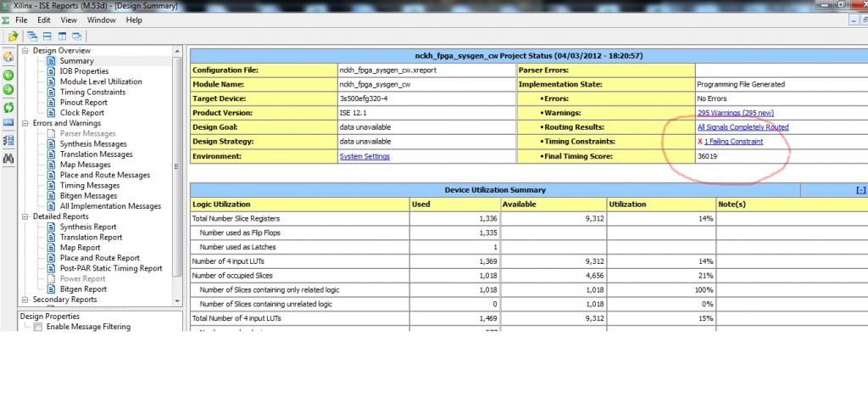Open All Signals Completely Routed link

[x=743, y=127]
